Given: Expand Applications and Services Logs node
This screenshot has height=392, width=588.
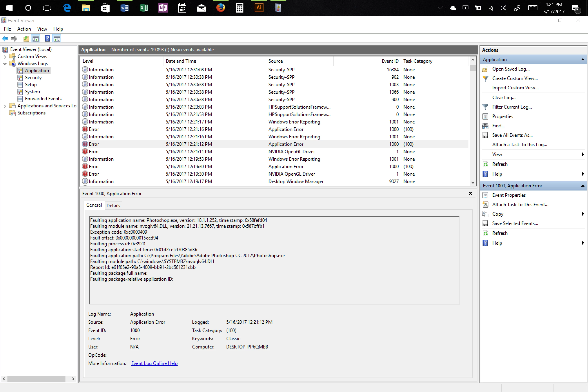Looking at the screenshot, I should (x=5, y=106).
